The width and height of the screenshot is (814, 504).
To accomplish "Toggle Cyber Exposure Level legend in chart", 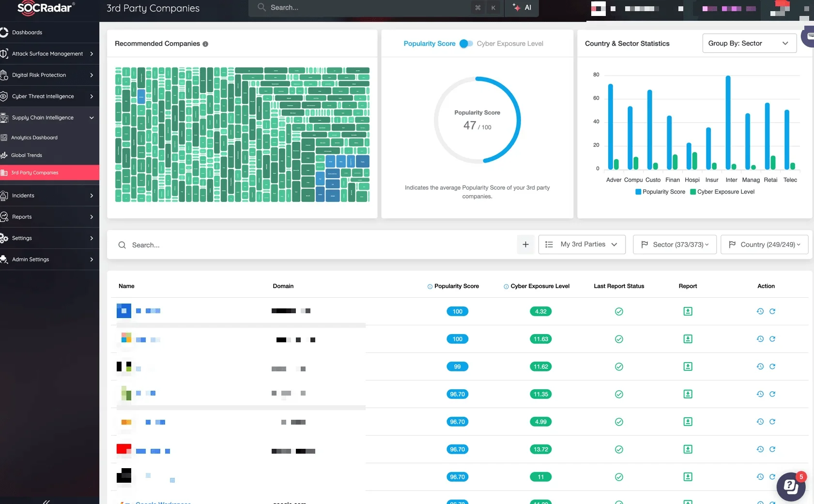I will pos(722,192).
